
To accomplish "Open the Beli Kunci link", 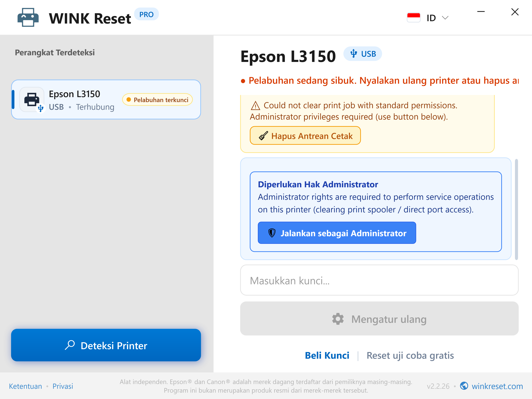I will (x=327, y=355).
